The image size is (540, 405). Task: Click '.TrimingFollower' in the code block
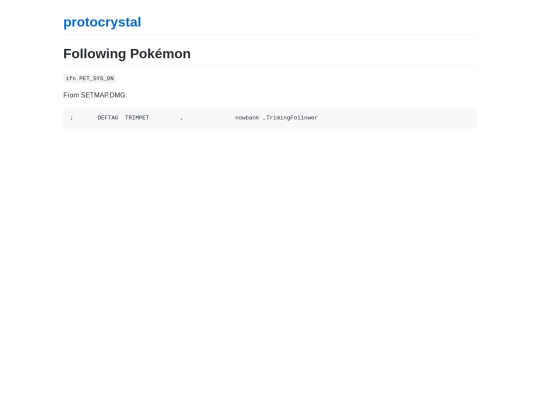290,118
